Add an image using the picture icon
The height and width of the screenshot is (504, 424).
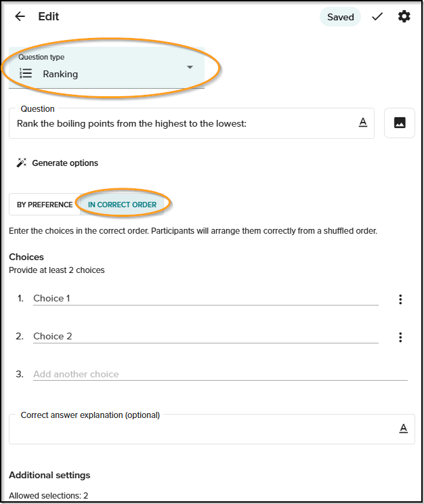pyautogui.click(x=400, y=123)
